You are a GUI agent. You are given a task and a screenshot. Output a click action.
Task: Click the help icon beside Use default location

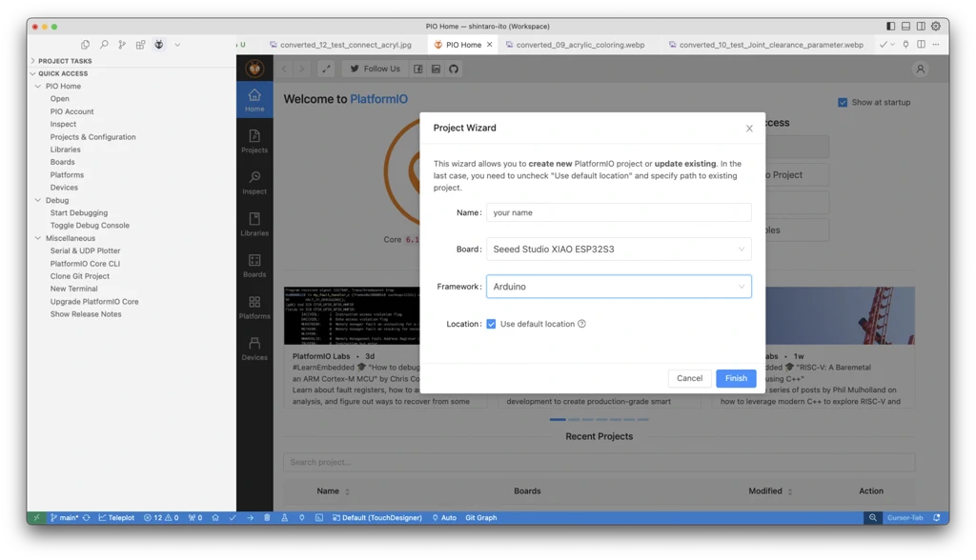(581, 324)
